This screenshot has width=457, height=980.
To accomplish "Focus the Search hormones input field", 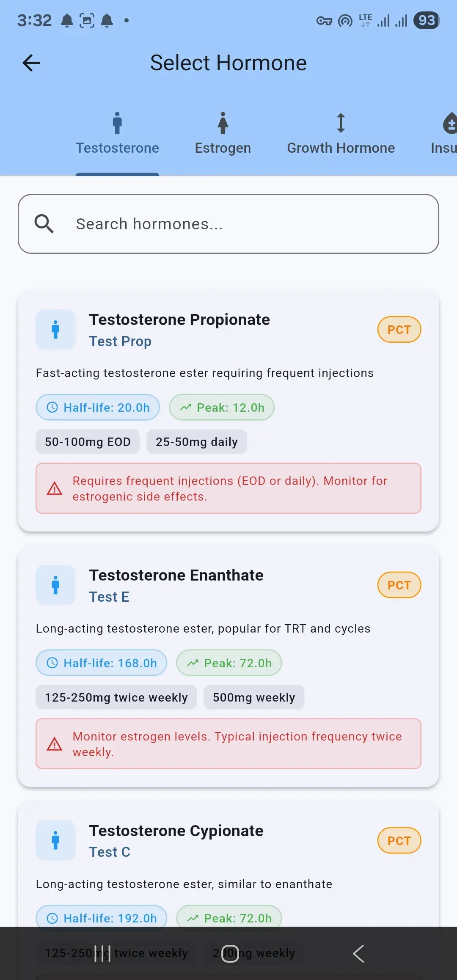I will [237, 224].
